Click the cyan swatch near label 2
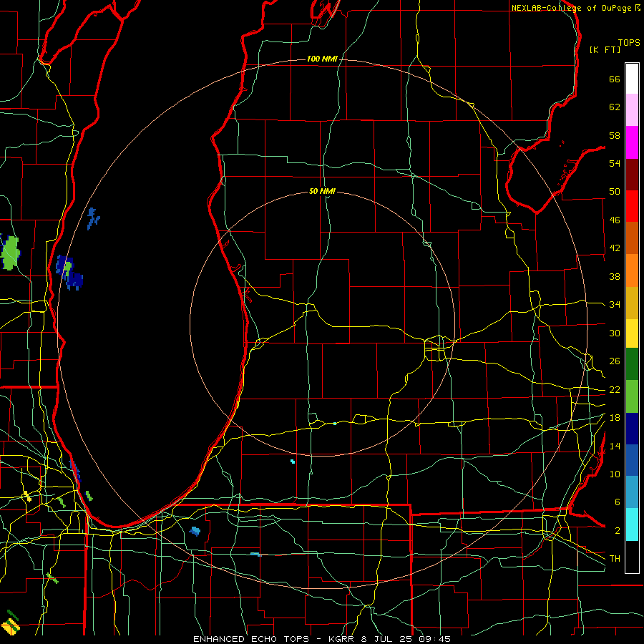644x644 pixels. (x=632, y=525)
